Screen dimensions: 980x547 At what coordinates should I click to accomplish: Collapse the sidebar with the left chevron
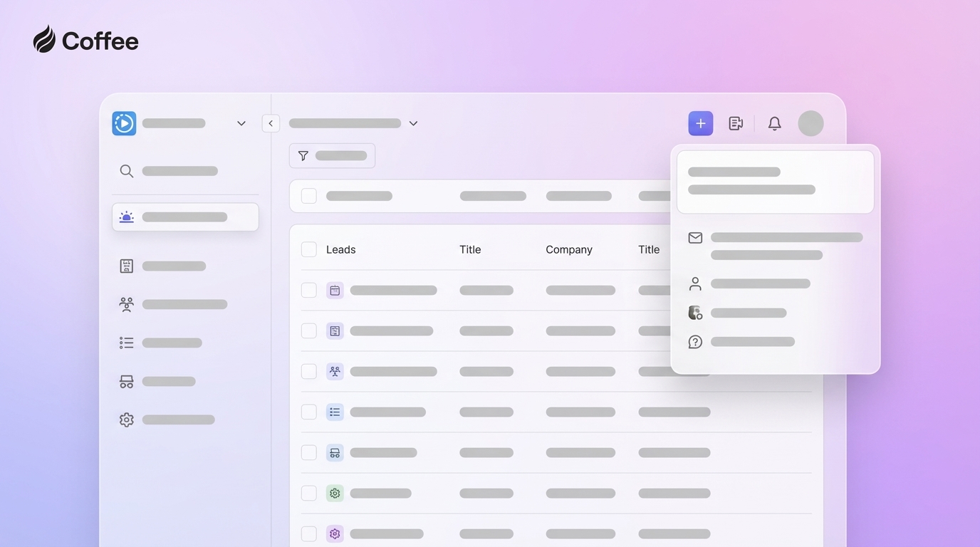271,123
